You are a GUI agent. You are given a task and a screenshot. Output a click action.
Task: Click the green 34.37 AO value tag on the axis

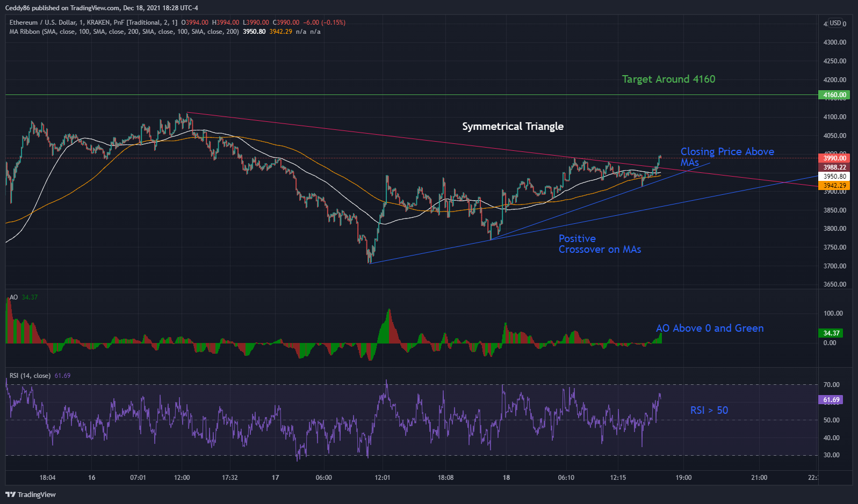(x=831, y=333)
